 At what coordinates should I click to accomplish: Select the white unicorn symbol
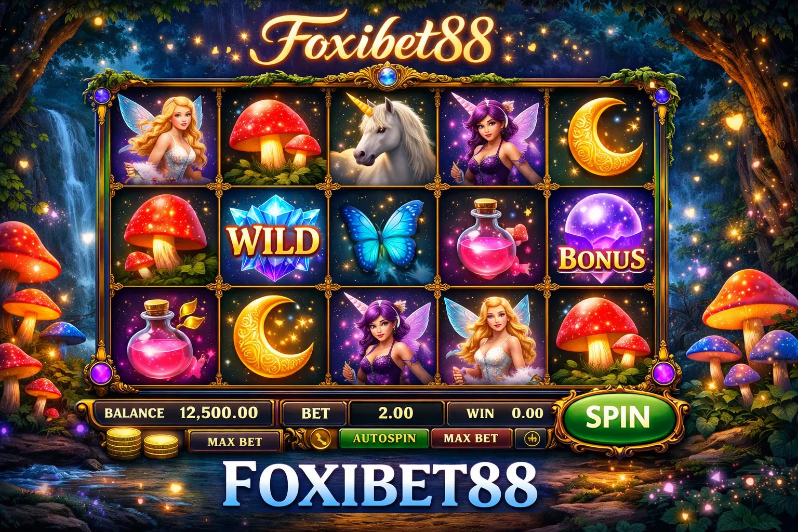[x=383, y=138]
